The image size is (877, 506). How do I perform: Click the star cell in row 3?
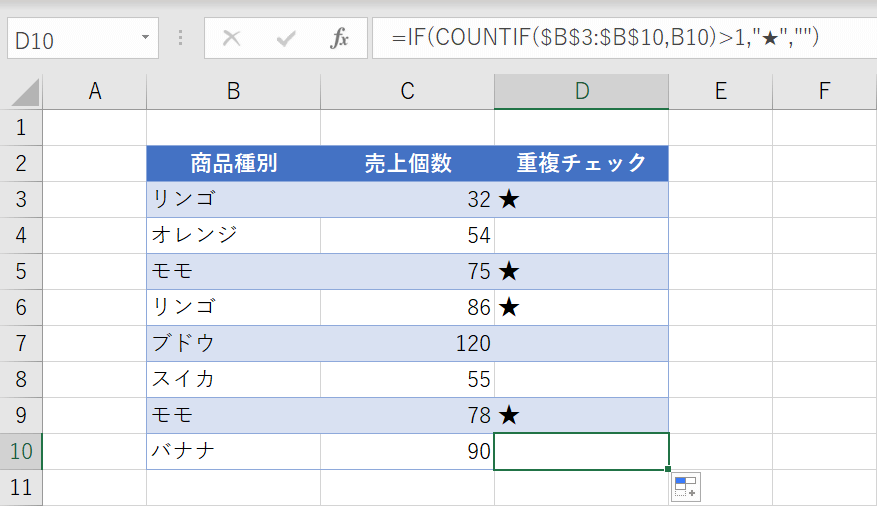pyautogui.click(x=581, y=199)
